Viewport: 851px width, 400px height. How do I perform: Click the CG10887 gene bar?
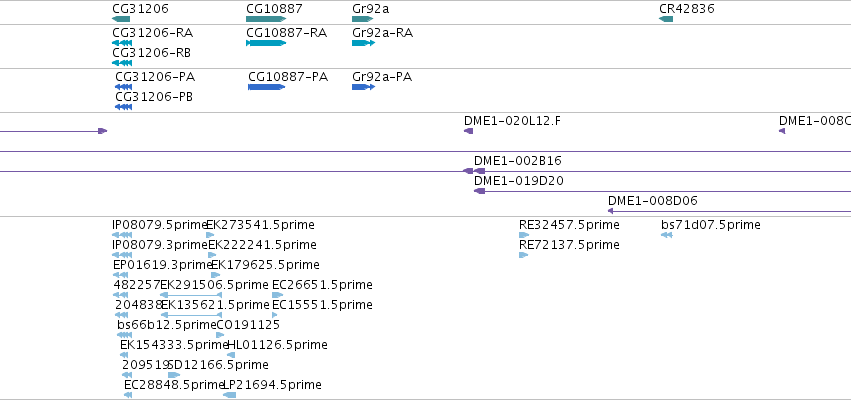coord(266,19)
